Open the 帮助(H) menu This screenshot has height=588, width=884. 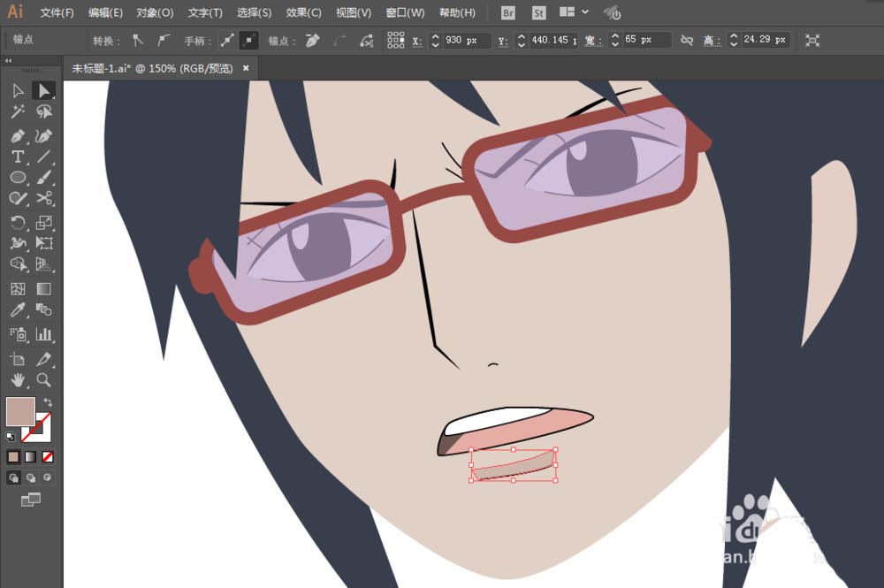(x=457, y=12)
